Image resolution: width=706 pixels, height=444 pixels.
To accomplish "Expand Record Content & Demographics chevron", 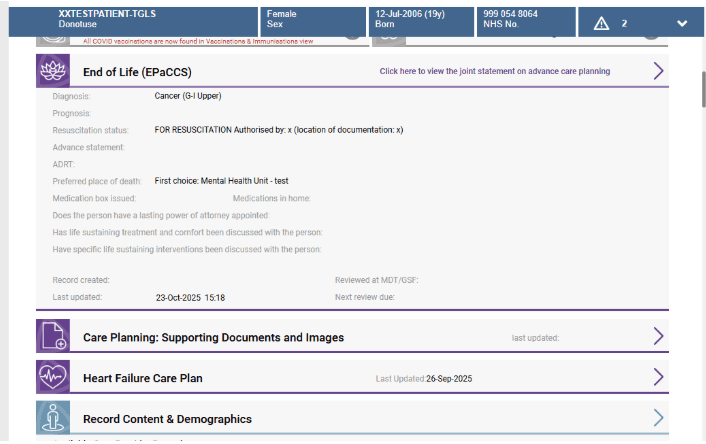I will (658, 417).
